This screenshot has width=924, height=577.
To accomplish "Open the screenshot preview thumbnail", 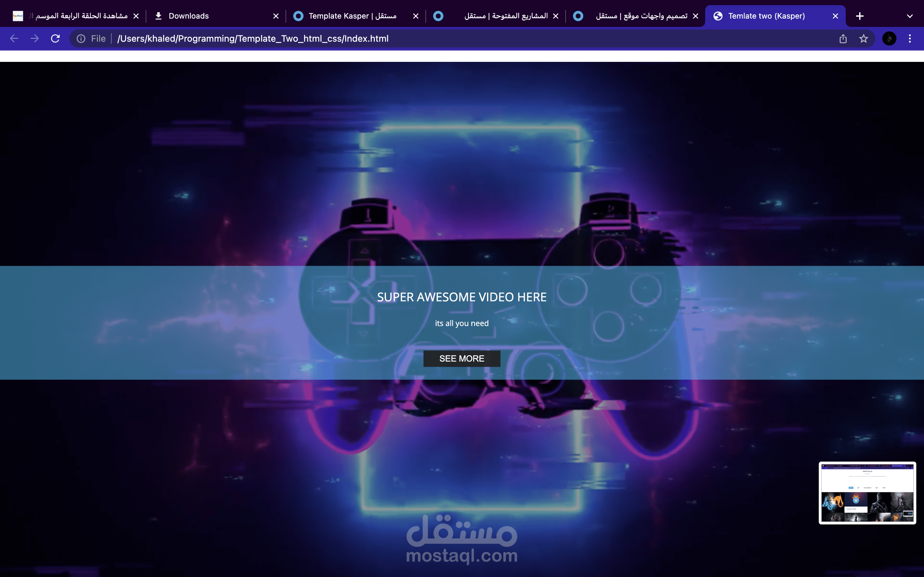I will coord(867,493).
